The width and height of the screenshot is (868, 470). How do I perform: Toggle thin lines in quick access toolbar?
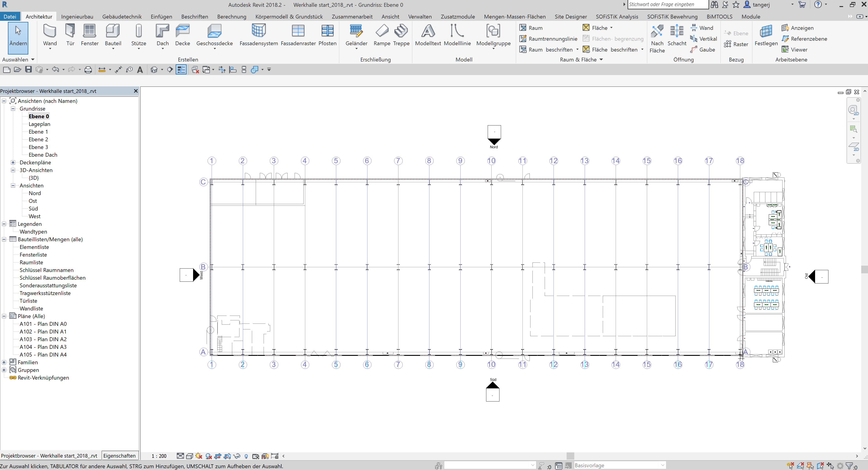tap(181, 69)
